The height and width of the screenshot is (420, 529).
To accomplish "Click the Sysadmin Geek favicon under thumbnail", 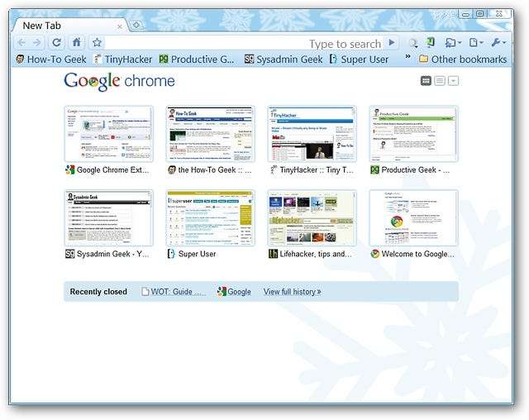I will 69,254.
